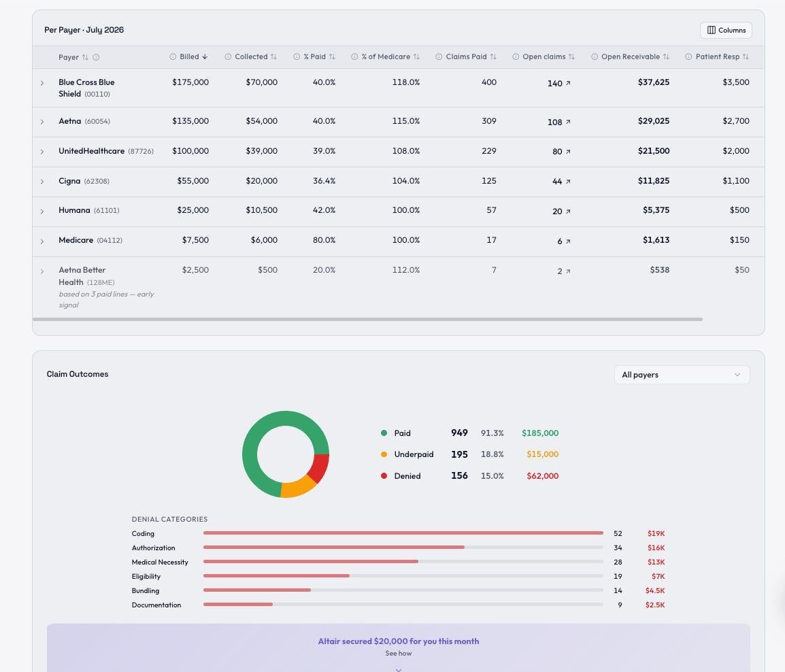785x672 pixels.
Task: Click the horizontal table scrollbar
Action: [x=367, y=319]
